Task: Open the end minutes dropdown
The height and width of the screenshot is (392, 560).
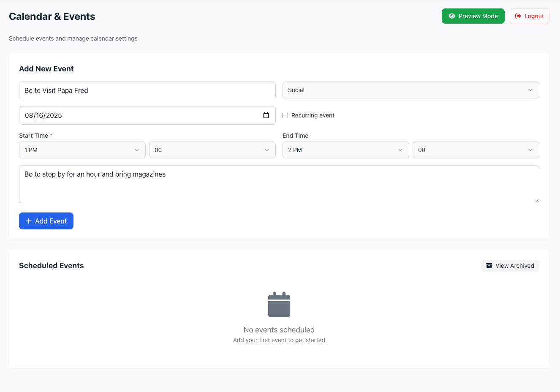Action: pos(476,150)
